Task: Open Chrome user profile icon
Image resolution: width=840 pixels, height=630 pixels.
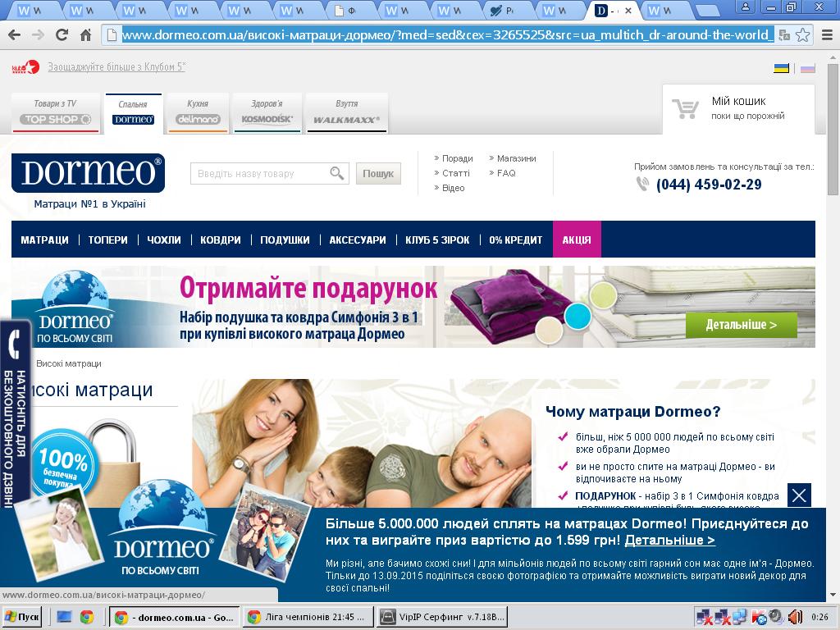Action: [745, 7]
